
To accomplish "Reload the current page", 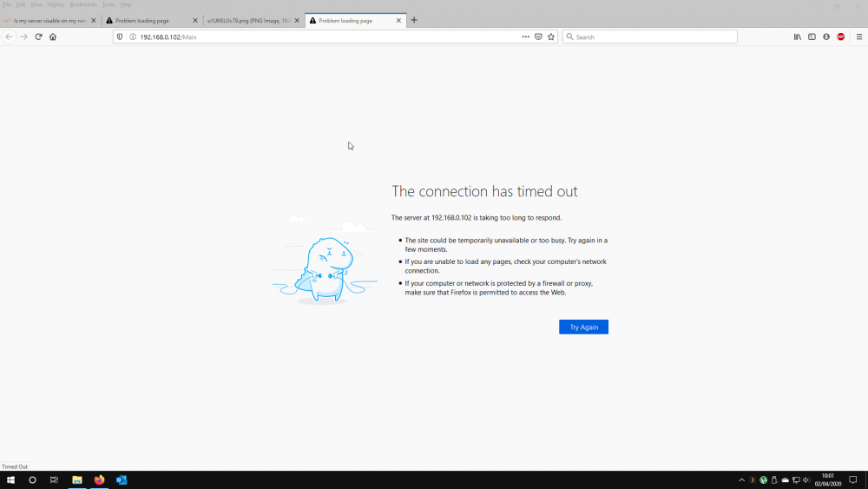I will point(38,37).
